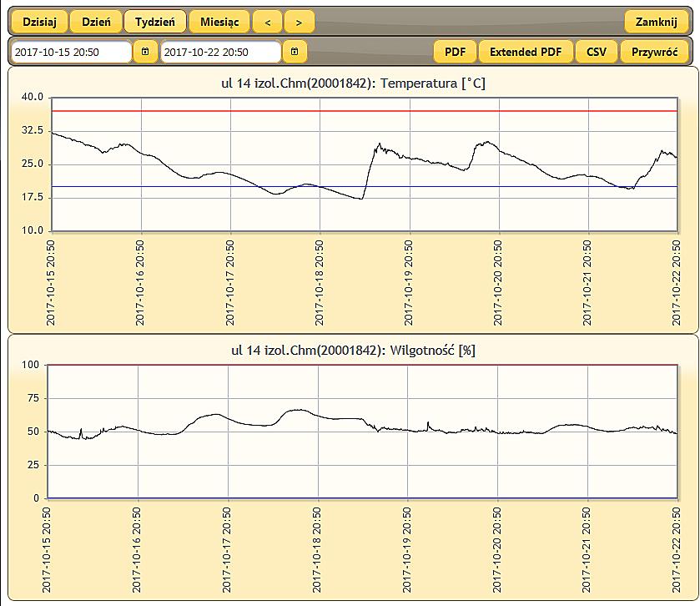The height and width of the screenshot is (606, 700).
Task: Click 2017-10-20 20:50 label under humidity chart
Action: coord(497,550)
